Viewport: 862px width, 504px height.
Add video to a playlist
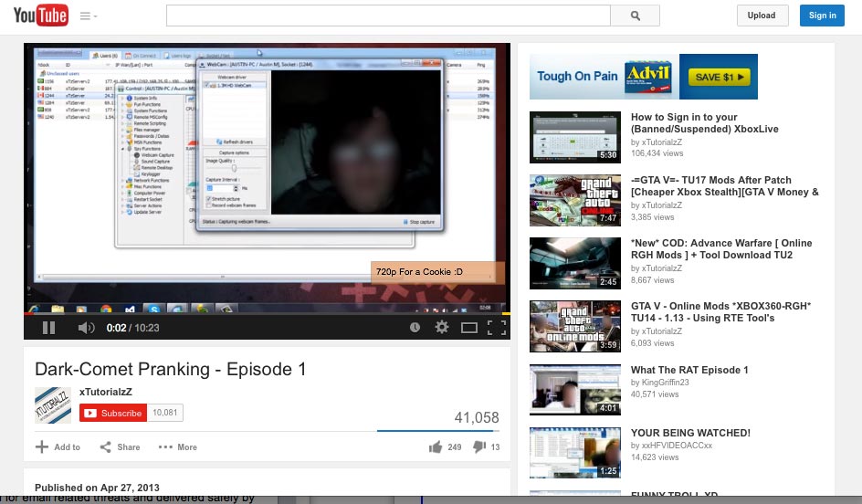coord(58,447)
